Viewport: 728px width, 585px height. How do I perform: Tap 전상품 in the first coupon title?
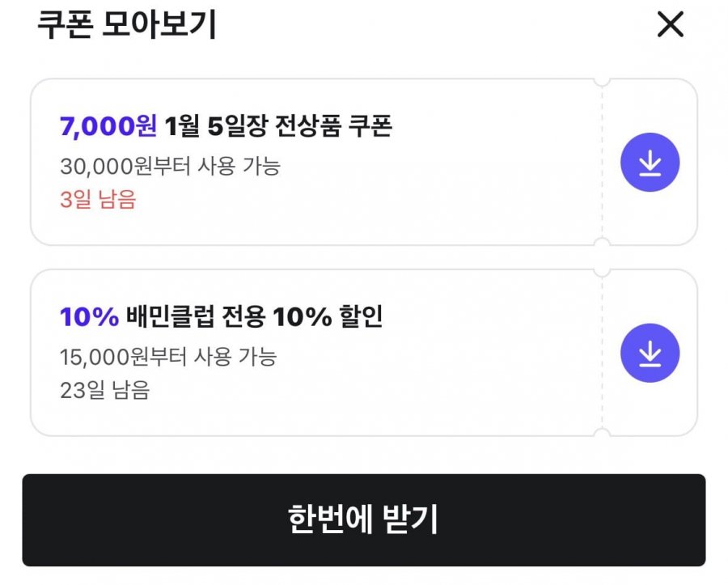(x=303, y=126)
